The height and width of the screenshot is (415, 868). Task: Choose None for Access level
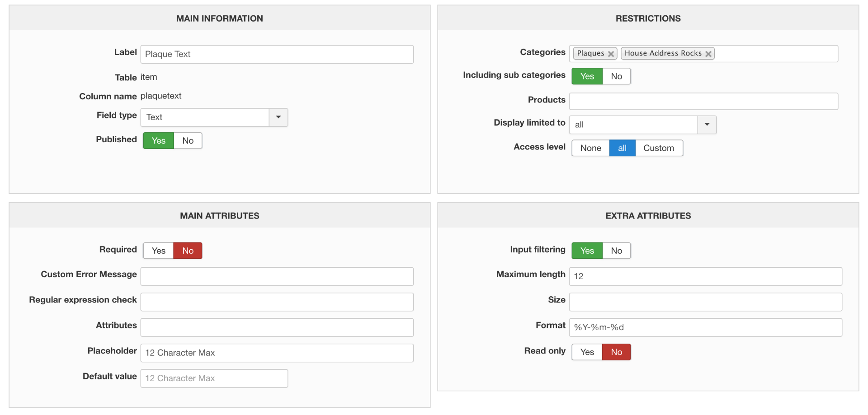[x=590, y=148]
